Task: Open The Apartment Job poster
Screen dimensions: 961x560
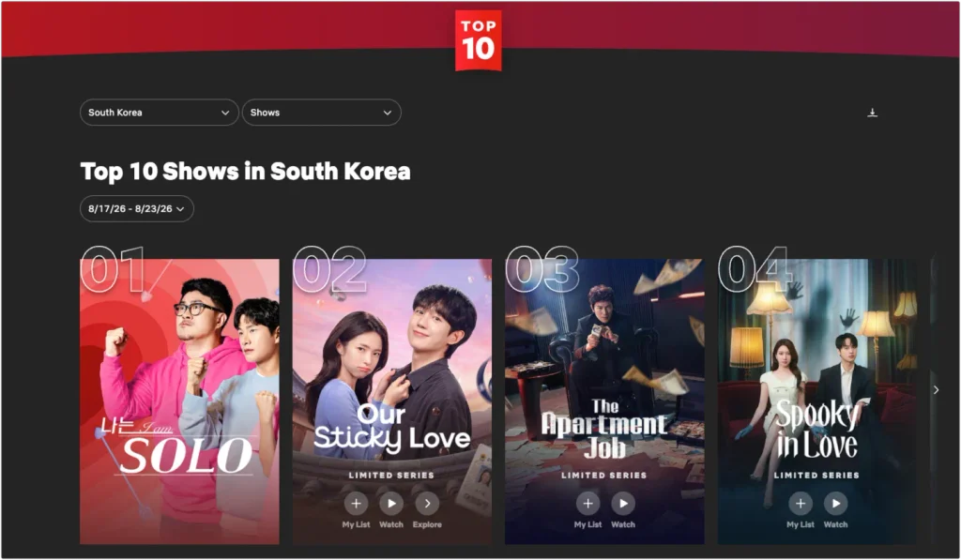Action: (605, 401)
